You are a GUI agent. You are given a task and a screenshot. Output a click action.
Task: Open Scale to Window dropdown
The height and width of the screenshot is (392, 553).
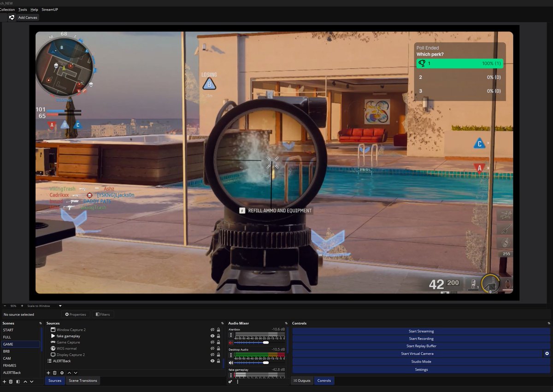click(44, 306)
